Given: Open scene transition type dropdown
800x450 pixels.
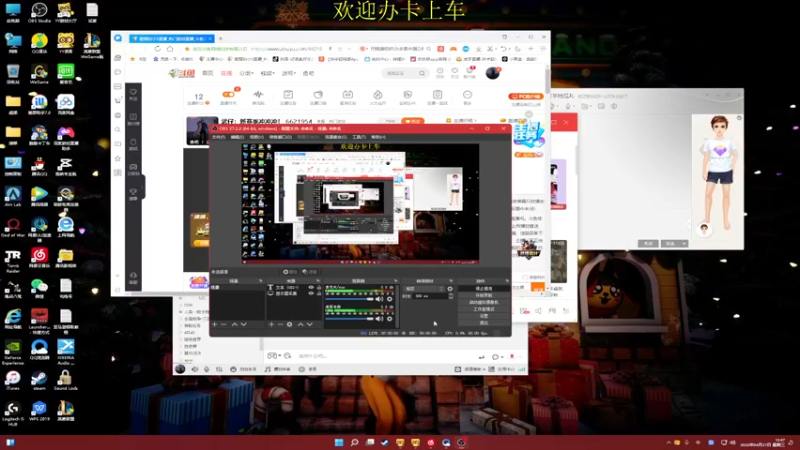Looking at the screenshot, I should click(x=423, y=289).
